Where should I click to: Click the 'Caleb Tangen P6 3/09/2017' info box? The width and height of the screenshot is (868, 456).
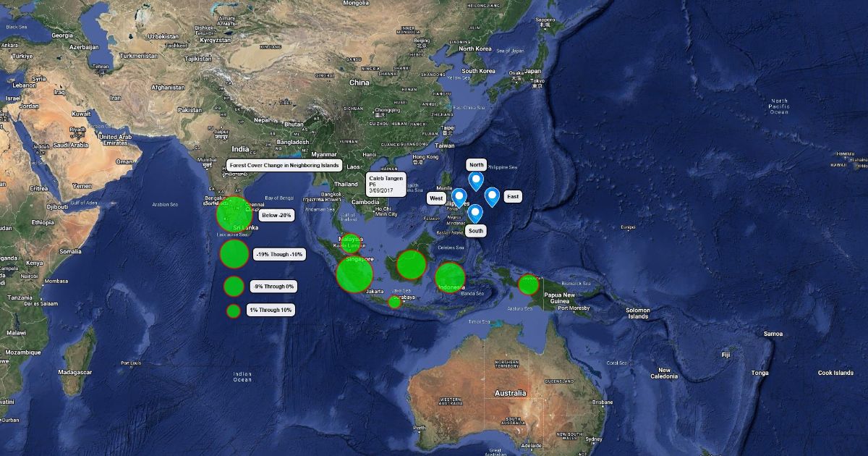click(386, 184)
